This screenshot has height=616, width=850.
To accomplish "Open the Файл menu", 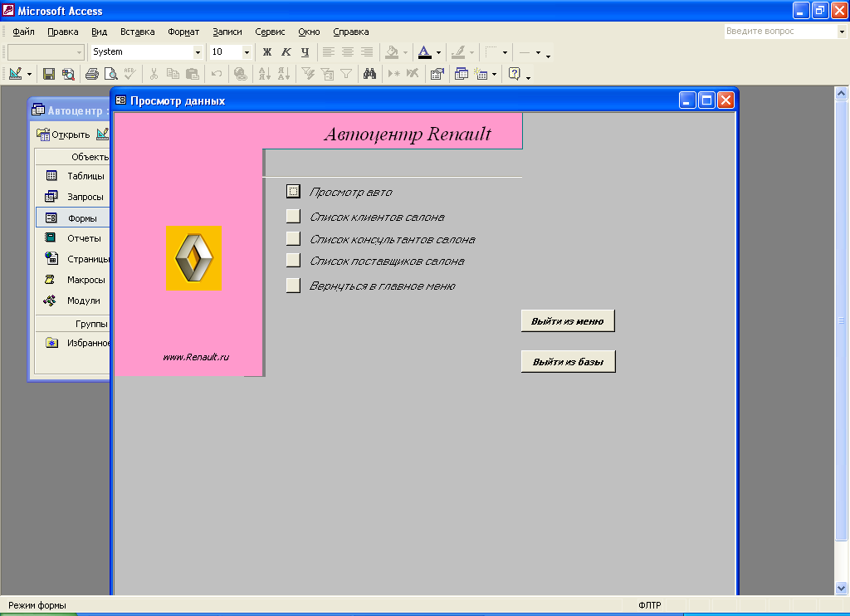I will 23,32.
